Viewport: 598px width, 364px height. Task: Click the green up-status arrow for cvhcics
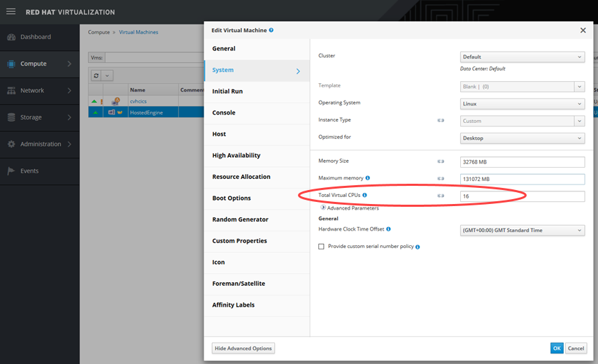[x=94, y=101]
